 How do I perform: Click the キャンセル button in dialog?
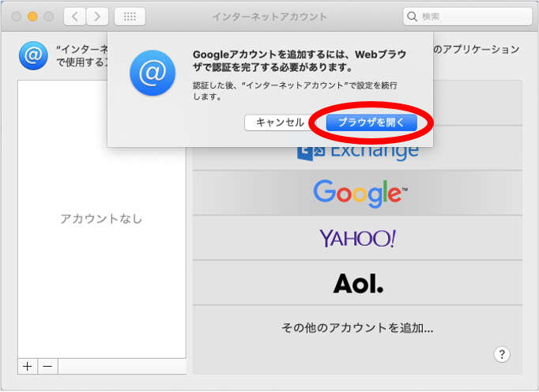click(279, 122)
